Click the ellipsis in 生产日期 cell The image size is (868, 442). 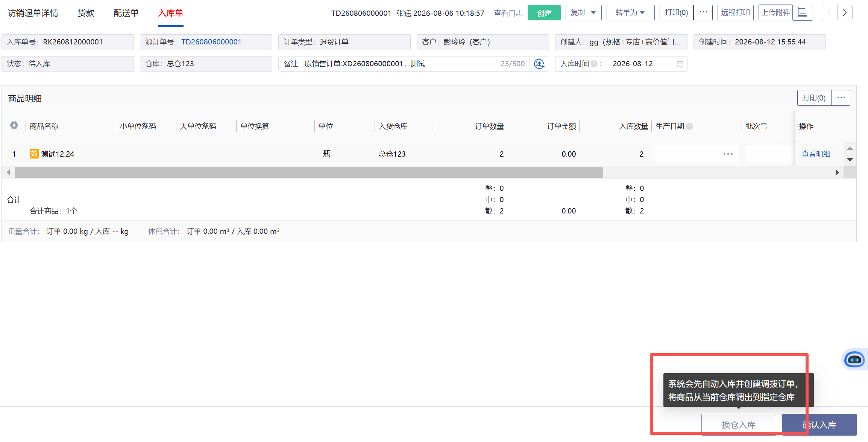pyautogui.click(x=728, y=154)
